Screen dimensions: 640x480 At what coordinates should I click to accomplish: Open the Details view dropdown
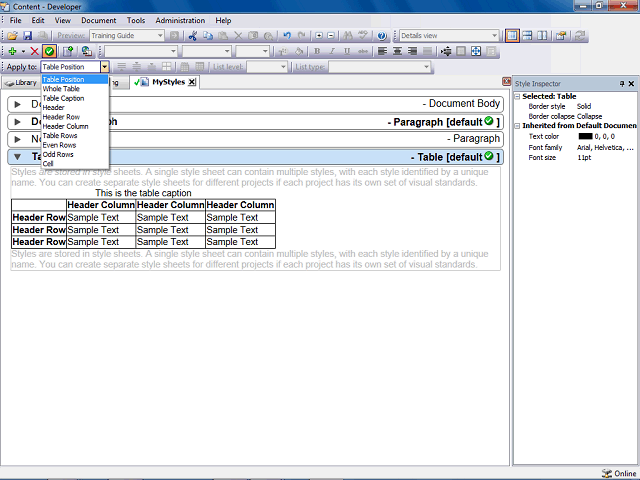coord(494,36)
